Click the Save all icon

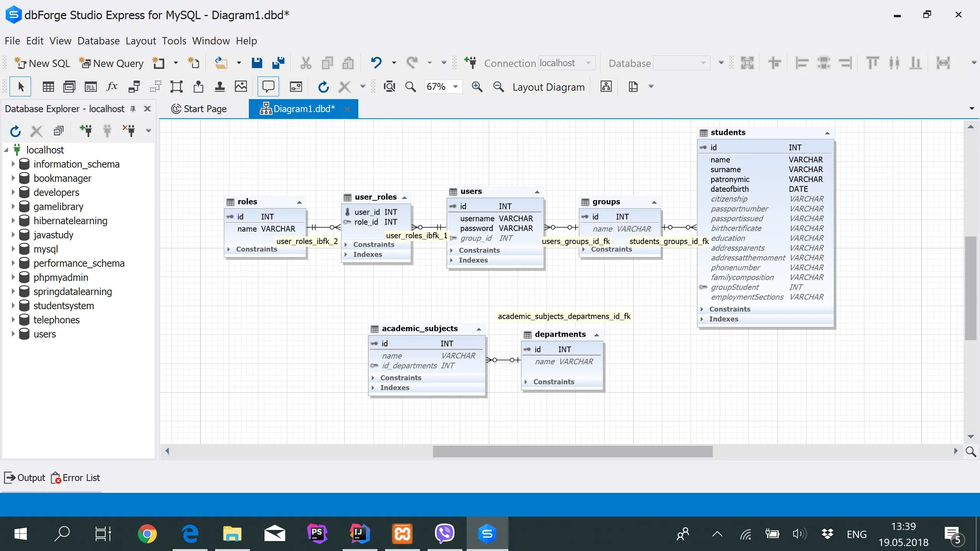[x=278, y=63]
